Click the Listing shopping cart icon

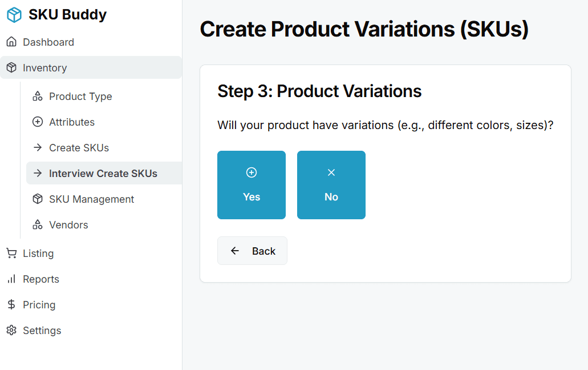pos(11,253)
